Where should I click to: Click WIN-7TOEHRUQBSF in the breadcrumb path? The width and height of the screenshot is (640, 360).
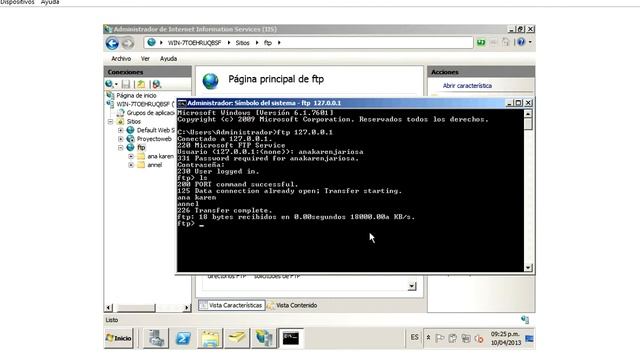tap(194, 43)
